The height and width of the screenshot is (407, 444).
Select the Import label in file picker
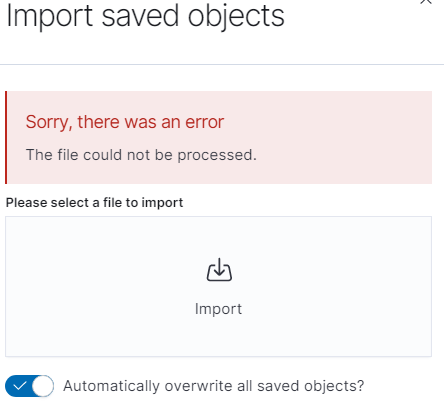point(218,309)
